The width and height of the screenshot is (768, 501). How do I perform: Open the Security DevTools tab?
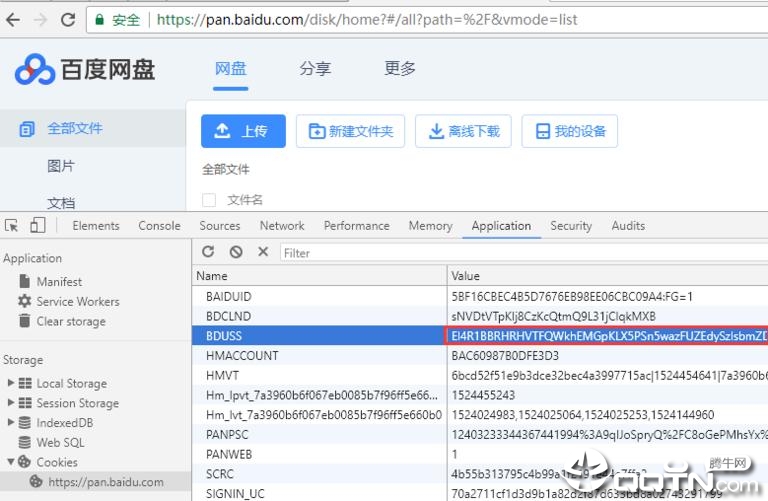click(571, 226)
